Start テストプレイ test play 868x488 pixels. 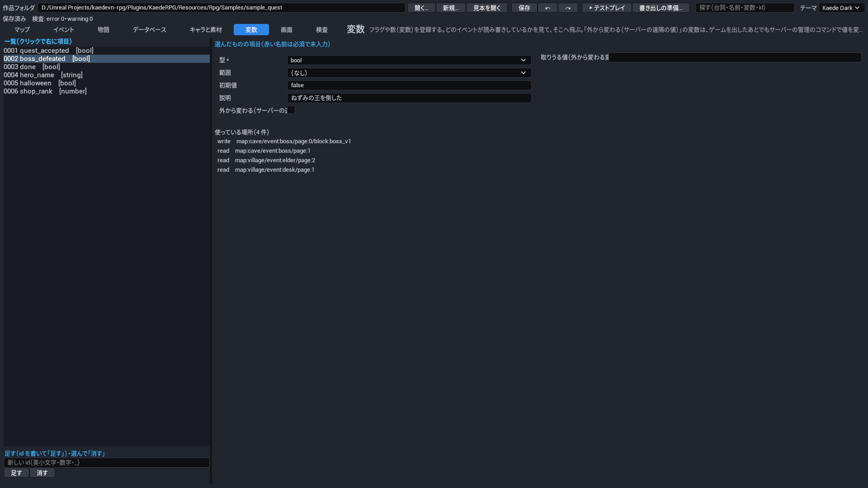click(x=607, y=8)
